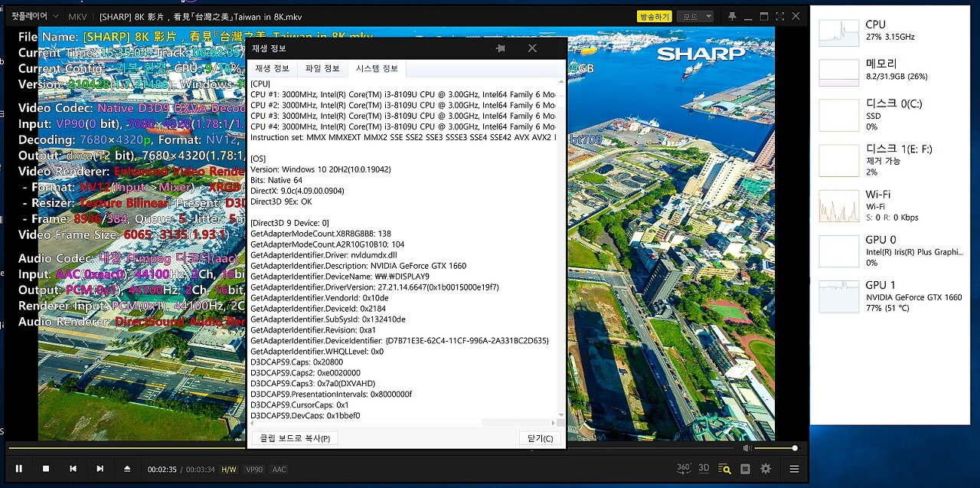Click 'Description: NVIDIA GeForce GTX 1660' line
Image resolution: width=980 pixels, height=488 pixels.
tap(358, 266)
